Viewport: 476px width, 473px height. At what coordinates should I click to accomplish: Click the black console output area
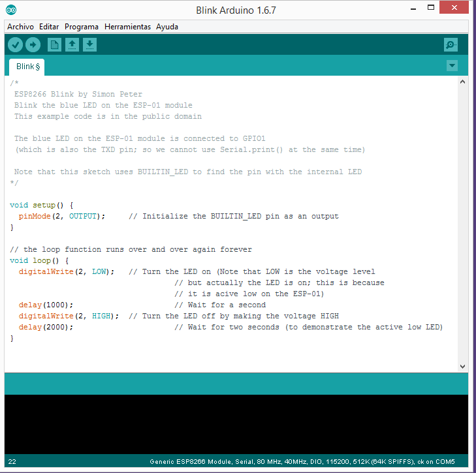(236, 424)
